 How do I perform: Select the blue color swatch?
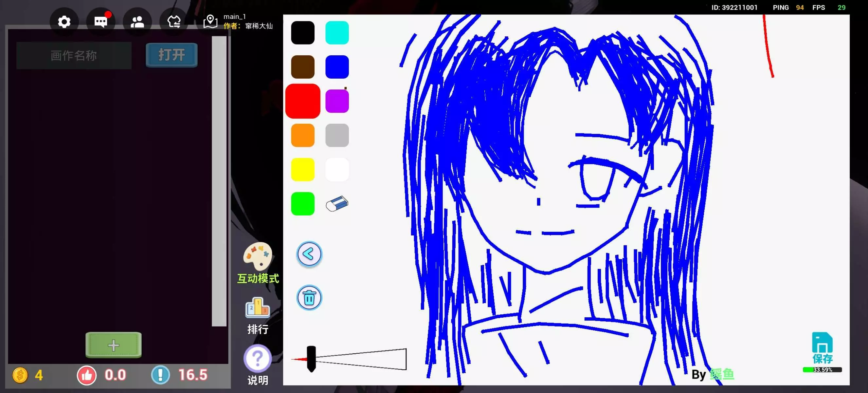pyautogui.click(x=337, y=67)
